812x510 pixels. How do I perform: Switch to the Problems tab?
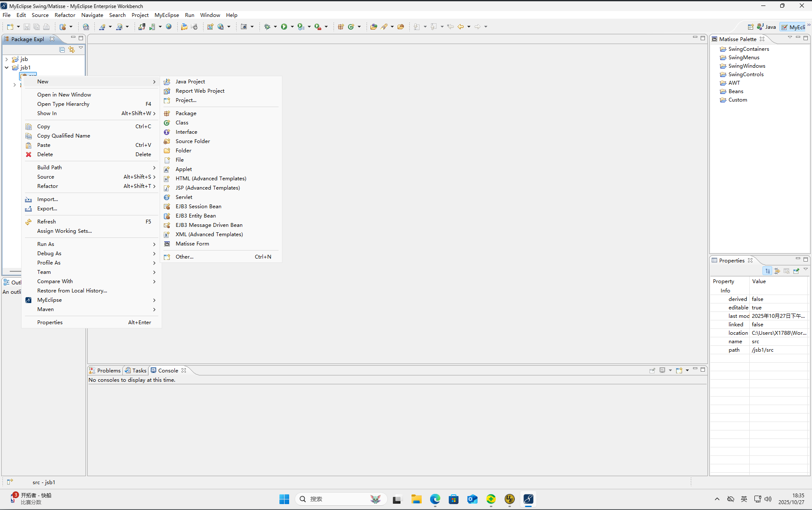tap(105, 371)
